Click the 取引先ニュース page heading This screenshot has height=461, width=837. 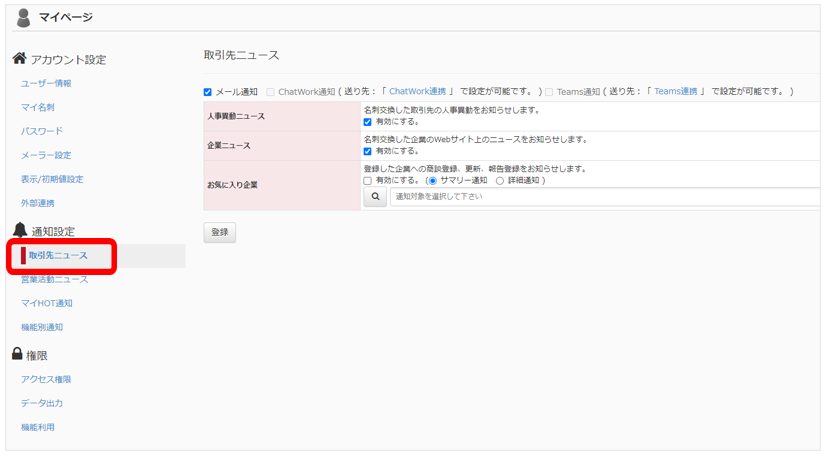tap(241, 55)
